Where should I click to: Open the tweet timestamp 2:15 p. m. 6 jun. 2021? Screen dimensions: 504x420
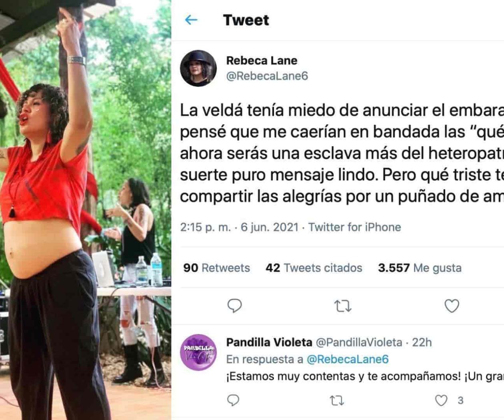[239, 227]
